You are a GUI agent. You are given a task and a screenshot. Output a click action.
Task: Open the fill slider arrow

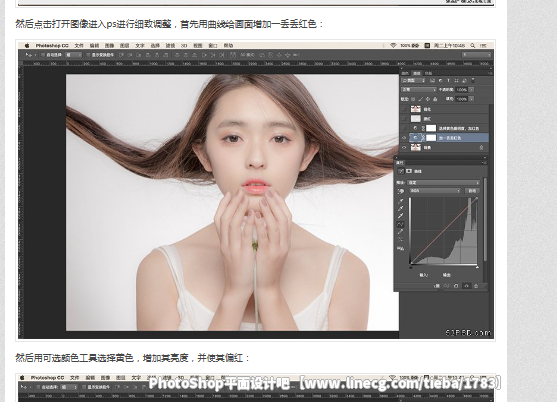(471, 99)
